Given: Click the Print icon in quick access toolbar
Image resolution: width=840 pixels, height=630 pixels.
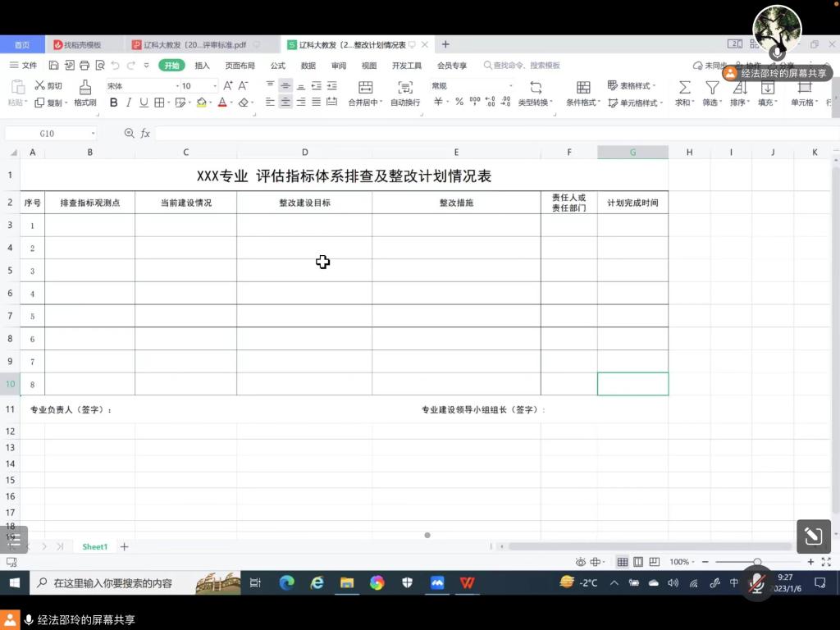Looking at the screenshot, I should coord(84,66).
